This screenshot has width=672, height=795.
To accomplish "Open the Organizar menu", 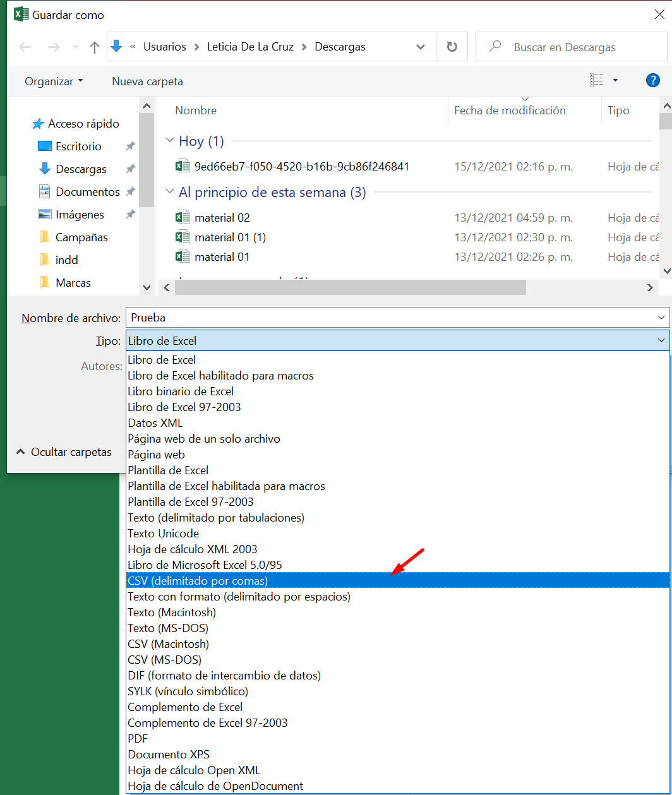I will point(54,81).
